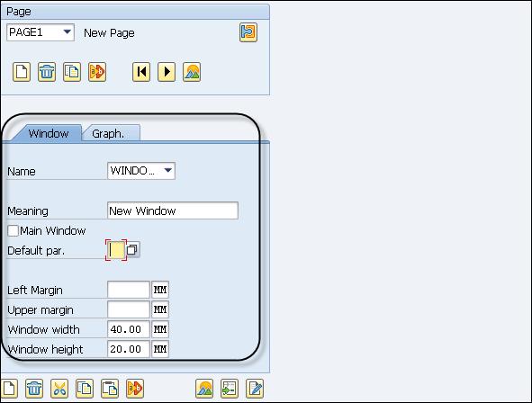Delete the window using the bottom trash icon
This screenshot has width=532, height=403.
34,389
